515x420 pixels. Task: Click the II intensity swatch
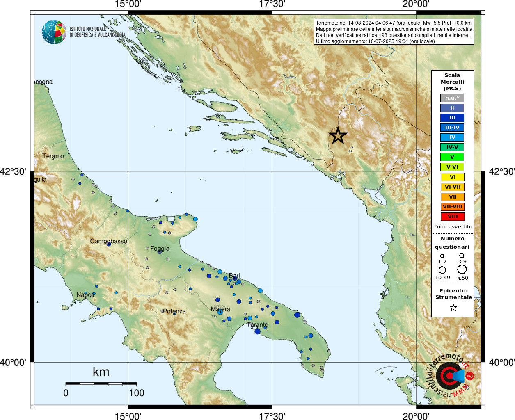pos(452,108)
